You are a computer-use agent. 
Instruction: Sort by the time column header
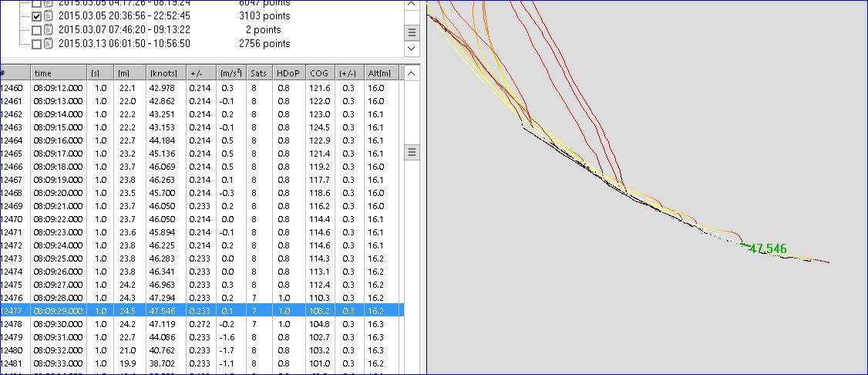(60, 73)
